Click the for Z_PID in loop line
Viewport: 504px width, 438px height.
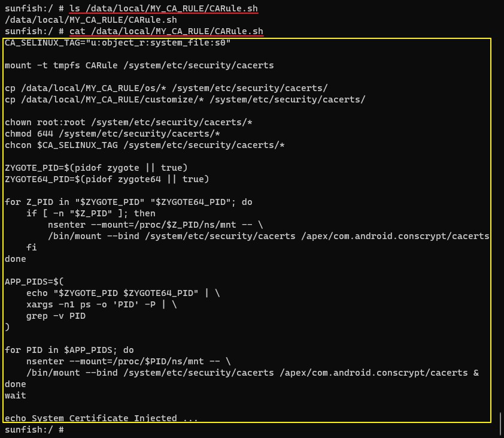point(128,202)
